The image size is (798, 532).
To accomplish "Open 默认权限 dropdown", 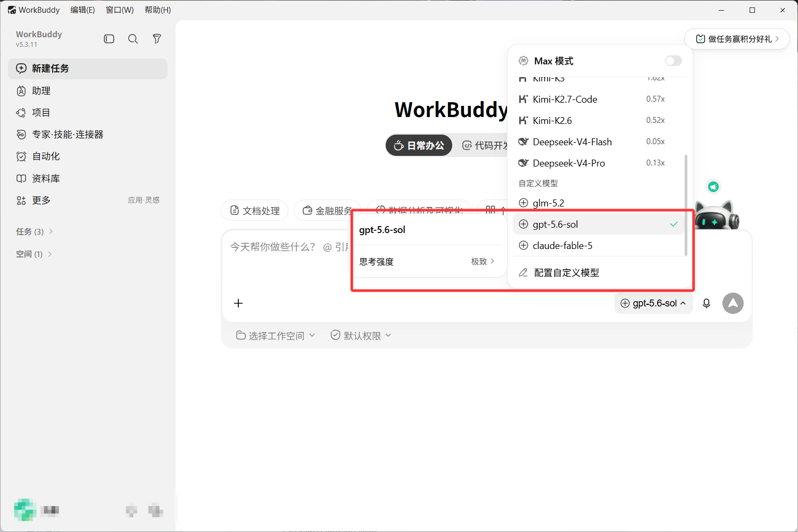I will pyautogui.click(x=361, y=336).
